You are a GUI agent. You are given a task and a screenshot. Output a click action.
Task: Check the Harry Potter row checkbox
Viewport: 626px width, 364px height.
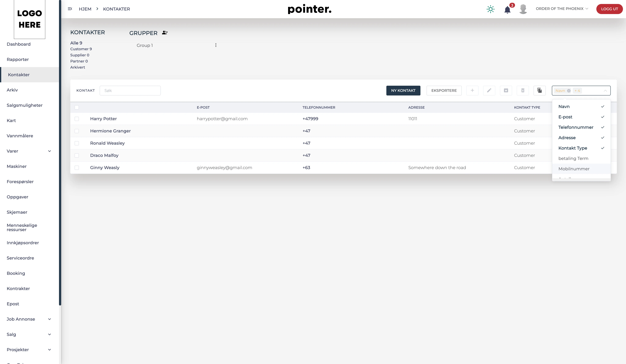(x=77, y=119)
